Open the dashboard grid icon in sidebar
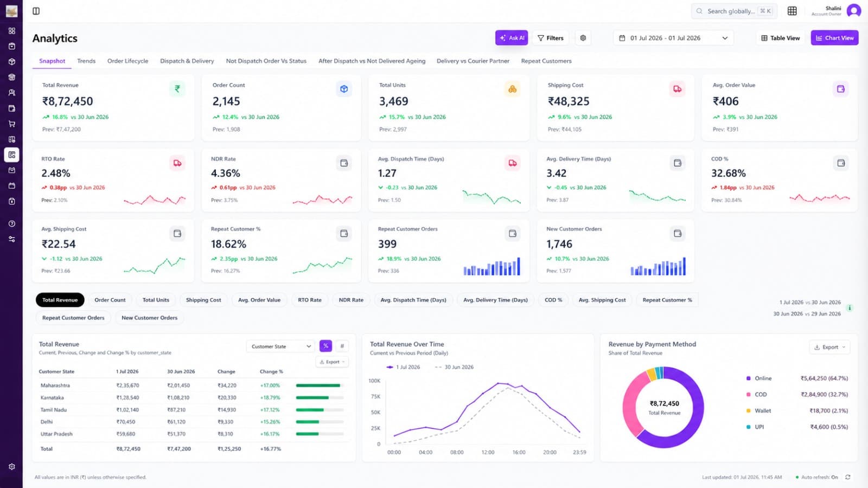 pyautogui.click(x=12, y=31)
